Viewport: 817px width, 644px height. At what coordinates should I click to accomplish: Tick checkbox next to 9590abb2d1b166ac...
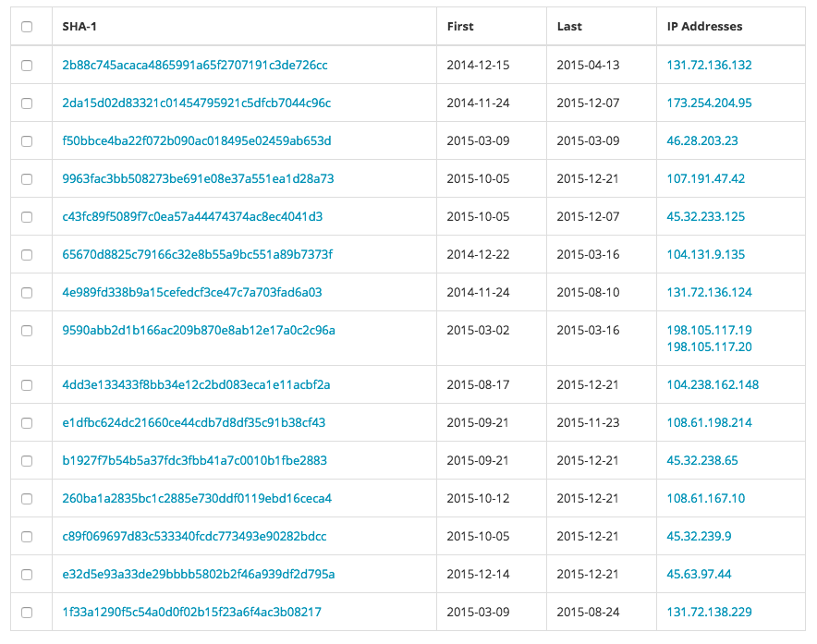(x=27, y=331)
